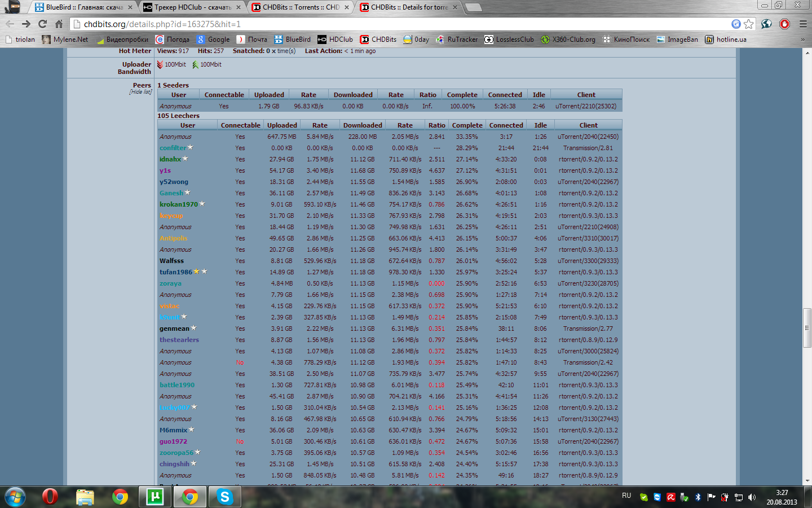Click the RU language indicator in tray
Image resolution: width=812 pixels, height=508 pixels.
point(626,496)
